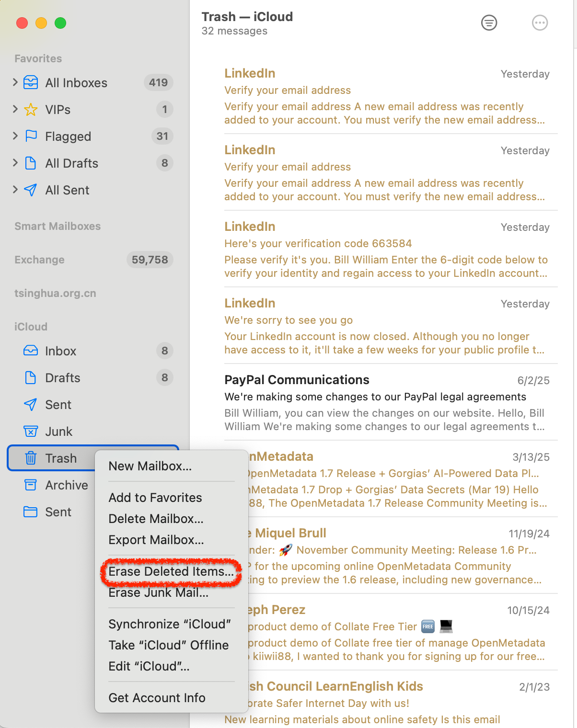Click the Smart Mailboxes section header
Viewport: 577px width, 728px height.
[x=58, y=226]
